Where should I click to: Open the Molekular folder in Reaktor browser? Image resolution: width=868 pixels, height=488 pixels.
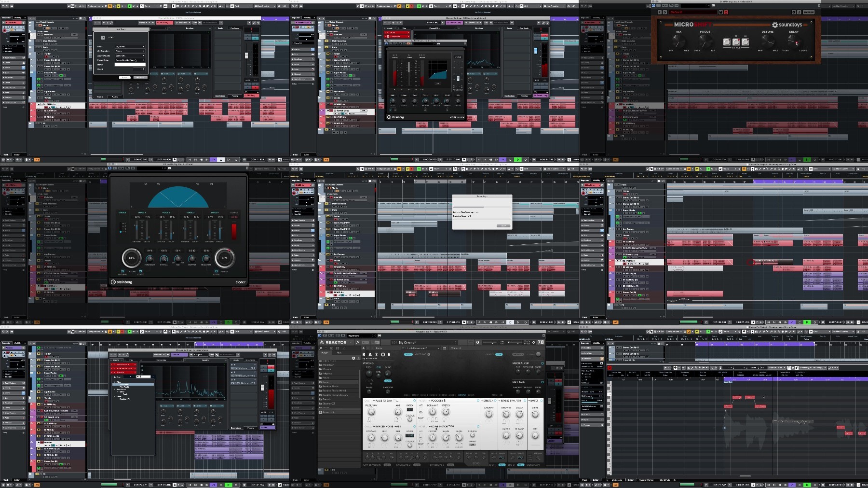(x=328, y=365)
